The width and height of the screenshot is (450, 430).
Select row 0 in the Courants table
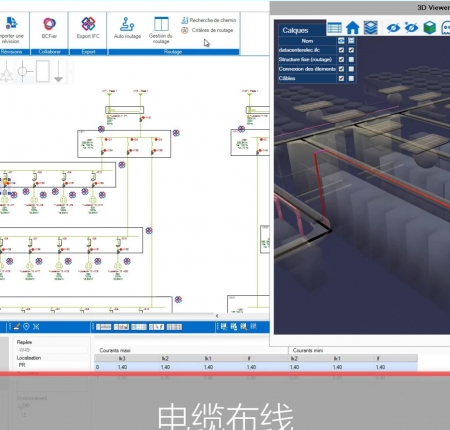[256, 367]
